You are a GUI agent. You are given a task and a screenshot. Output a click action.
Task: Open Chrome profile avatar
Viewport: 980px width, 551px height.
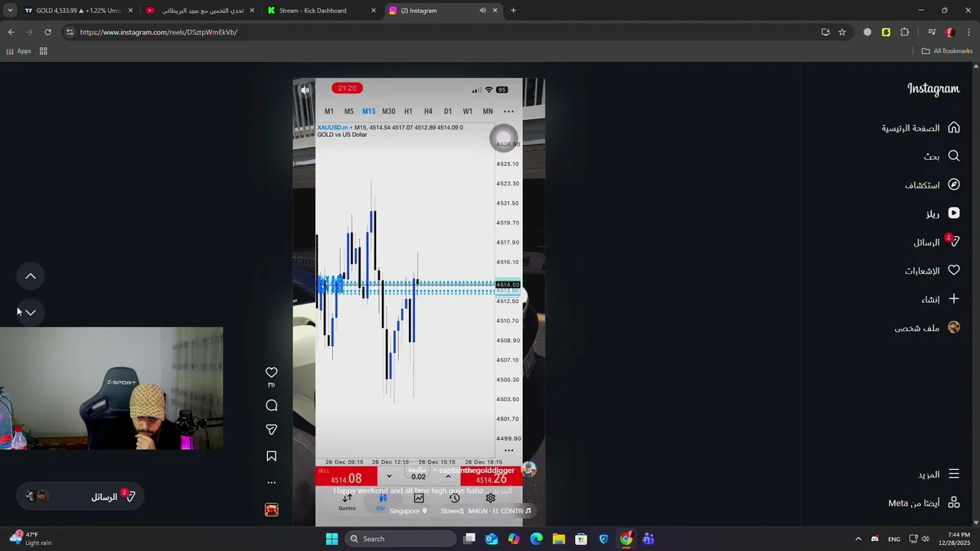(950, 32)
